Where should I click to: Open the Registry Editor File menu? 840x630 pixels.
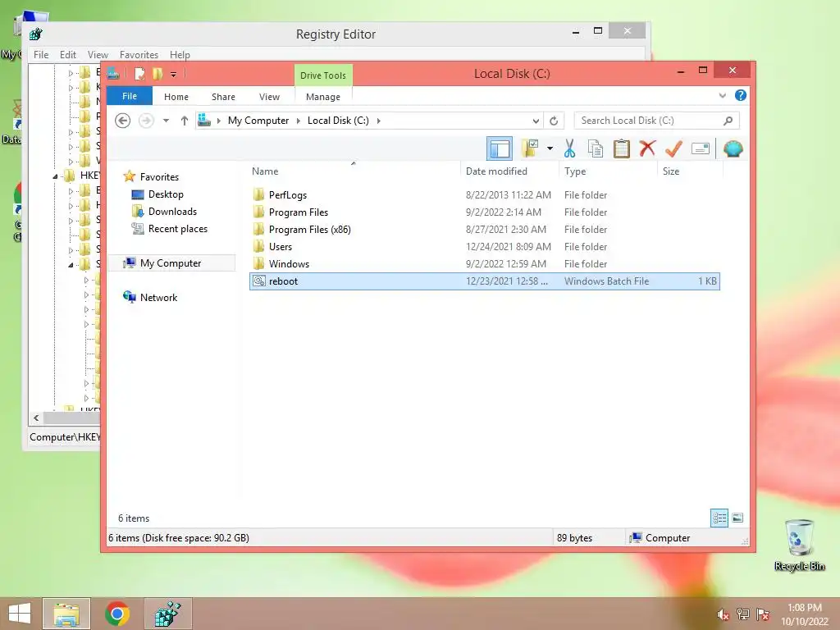tap(41, 55)
